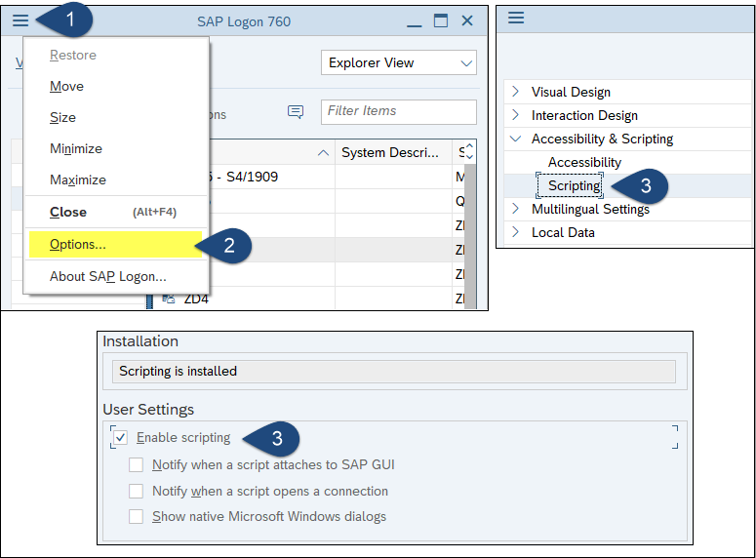Image resolution: width=756 pixels, height=558 pixels.
Task: Select Visual Design label in options tree
Action: pos(571,92)
